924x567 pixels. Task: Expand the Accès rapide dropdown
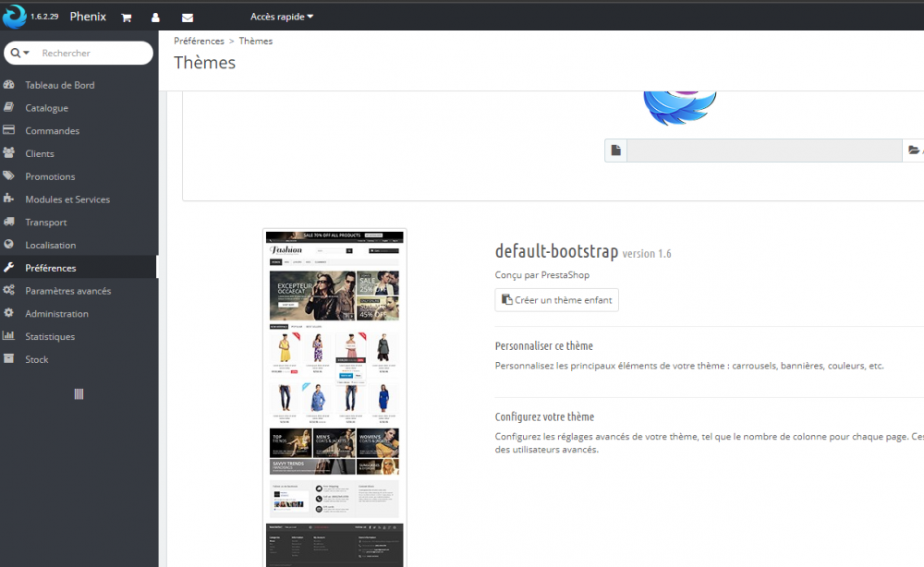click(282, 17)
